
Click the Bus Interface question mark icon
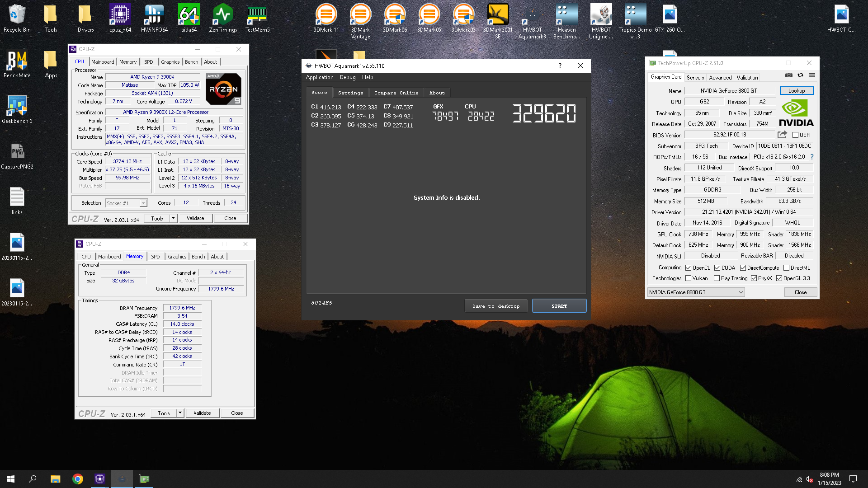[x=812, y=157]
